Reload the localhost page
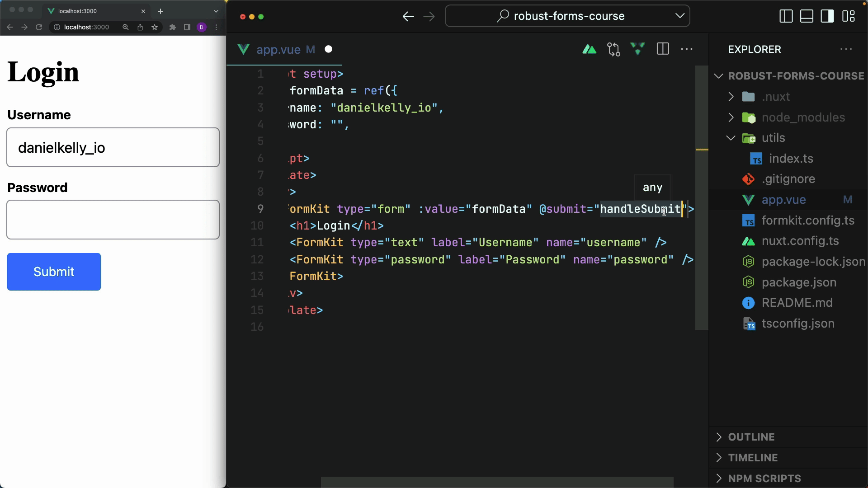This screenshot has width=868, height=488. [39, 28]
